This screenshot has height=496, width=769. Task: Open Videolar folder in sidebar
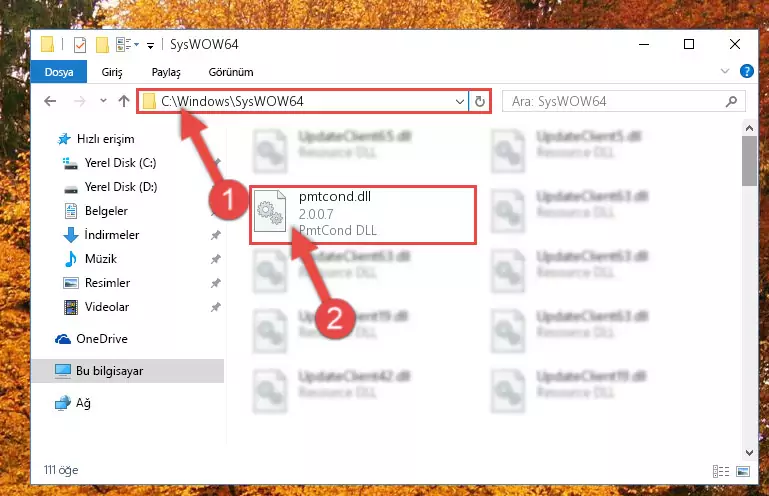click(x=107, y=307)
